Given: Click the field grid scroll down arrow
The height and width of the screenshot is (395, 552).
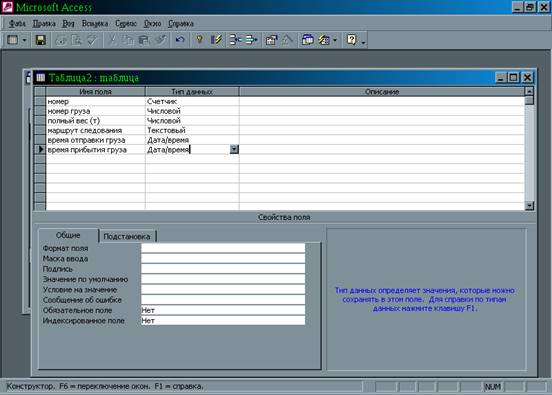Looking at the screenshot, I should tap(529, 206).
